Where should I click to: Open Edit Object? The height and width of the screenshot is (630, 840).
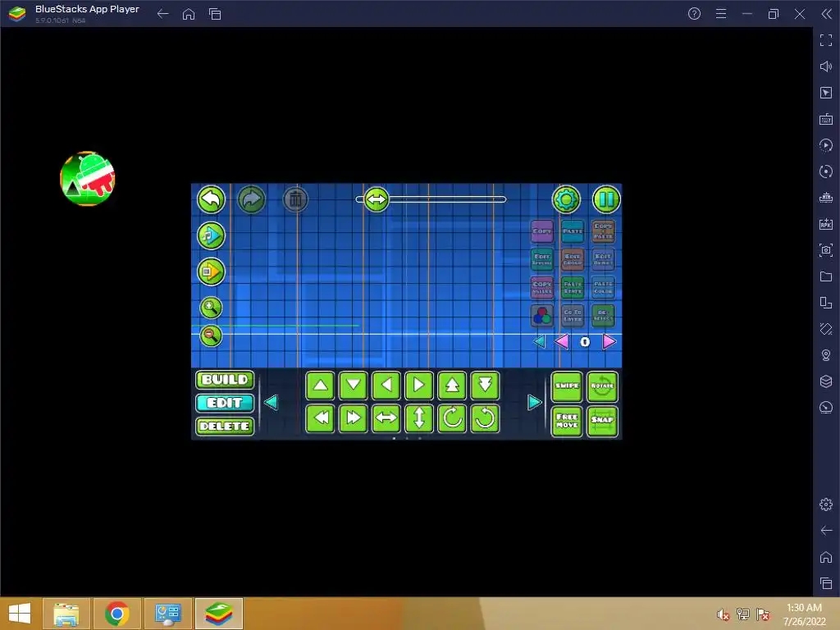pos(603,260)
